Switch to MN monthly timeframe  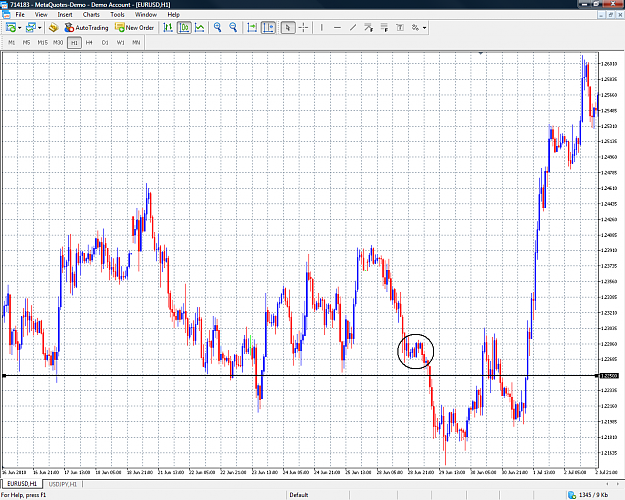pos(136,42)
